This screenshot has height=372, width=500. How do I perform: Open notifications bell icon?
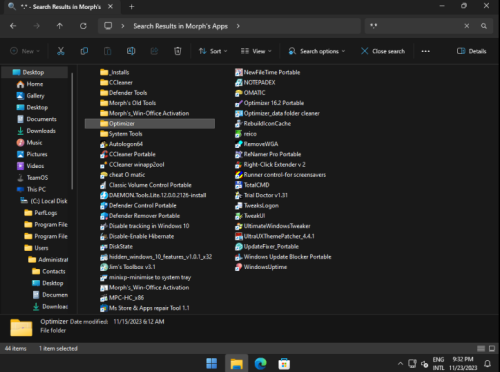487,363
